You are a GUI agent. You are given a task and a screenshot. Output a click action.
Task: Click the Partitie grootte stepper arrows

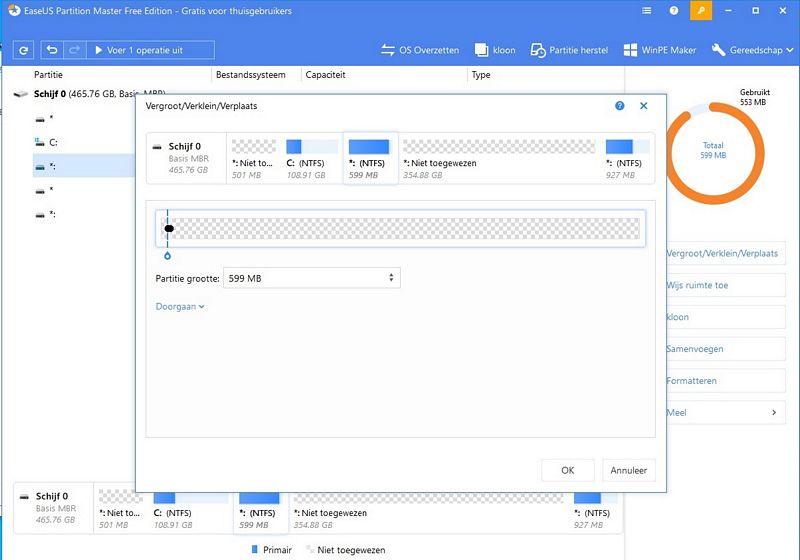tap(391, 278)
